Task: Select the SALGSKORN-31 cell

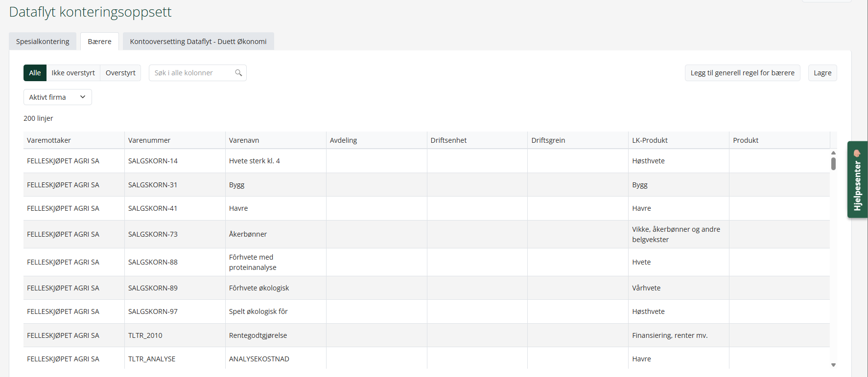Action: (175, 185)
